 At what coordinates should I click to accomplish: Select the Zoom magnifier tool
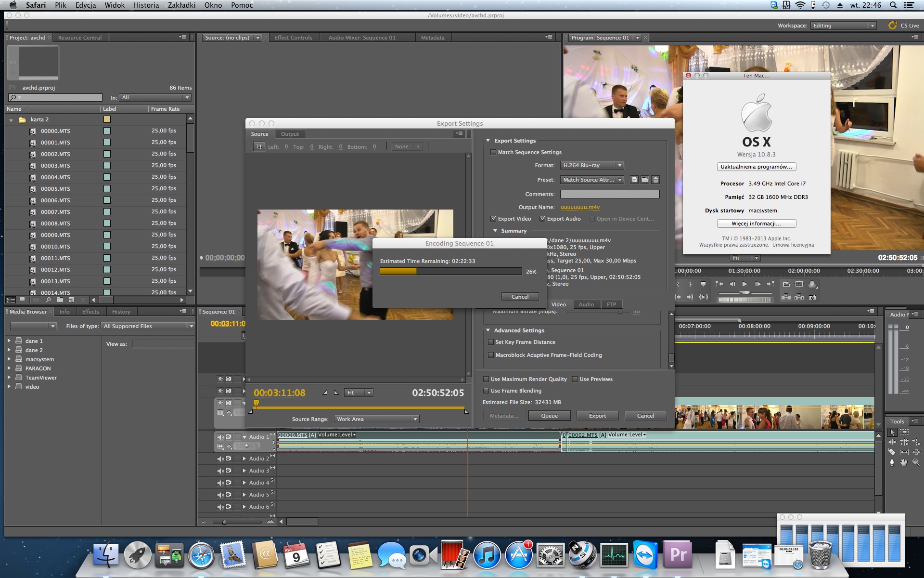click(916, 462)
